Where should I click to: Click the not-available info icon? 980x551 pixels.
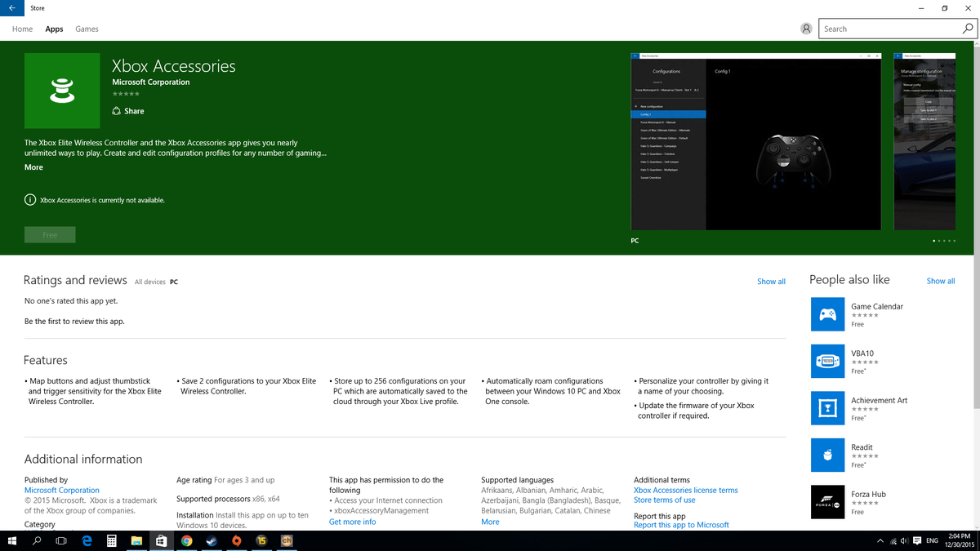[x=30, y=200]
